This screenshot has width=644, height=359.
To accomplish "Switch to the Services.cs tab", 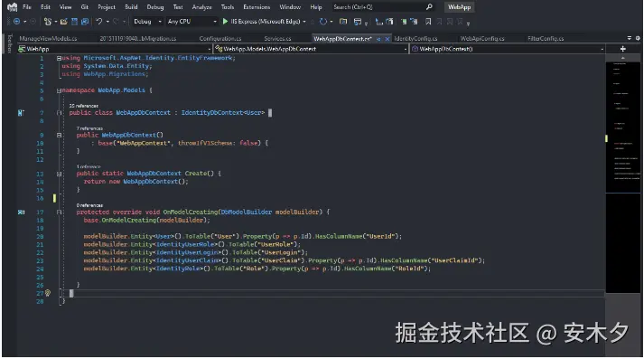I will pos(277,38).
